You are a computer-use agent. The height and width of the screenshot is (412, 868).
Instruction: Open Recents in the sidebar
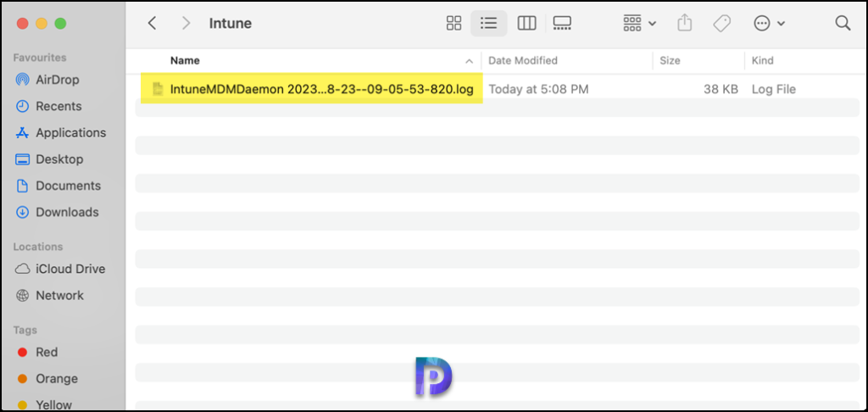tap(58, 106)
